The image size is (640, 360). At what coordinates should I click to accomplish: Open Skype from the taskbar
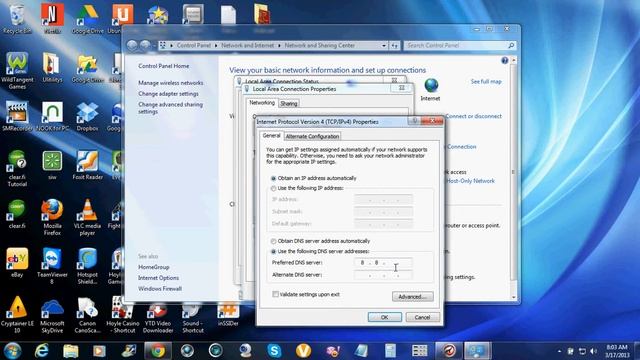coord(274,351)
